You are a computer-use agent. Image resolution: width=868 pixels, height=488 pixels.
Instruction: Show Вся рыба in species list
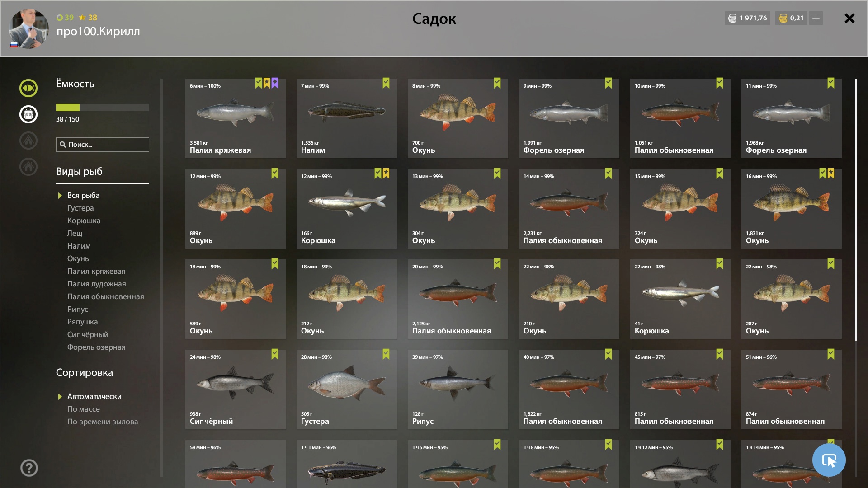pos(84,195)
